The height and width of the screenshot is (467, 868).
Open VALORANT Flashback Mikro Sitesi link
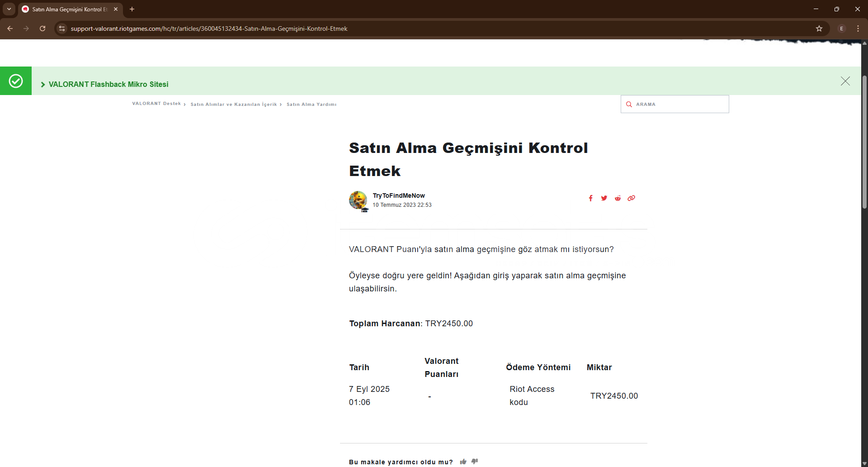[108, 84]
